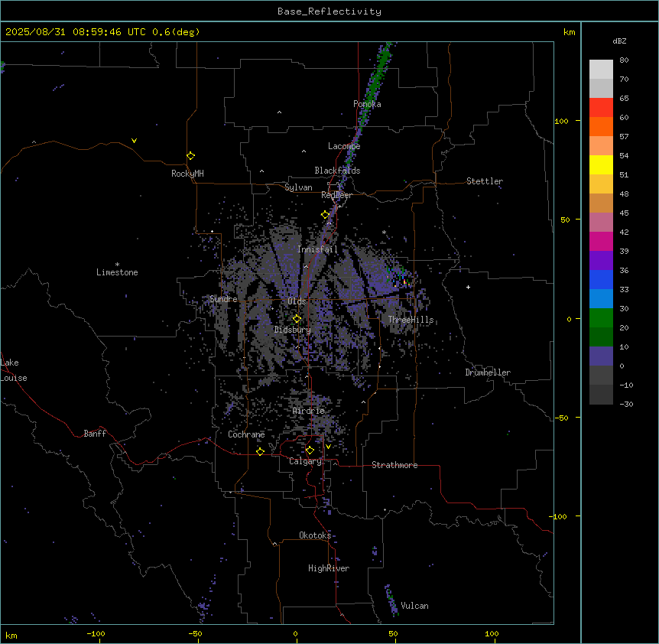Click the Limestone label
The height and width of the screenshot is (644, 659).
click(x=117, y=272)
